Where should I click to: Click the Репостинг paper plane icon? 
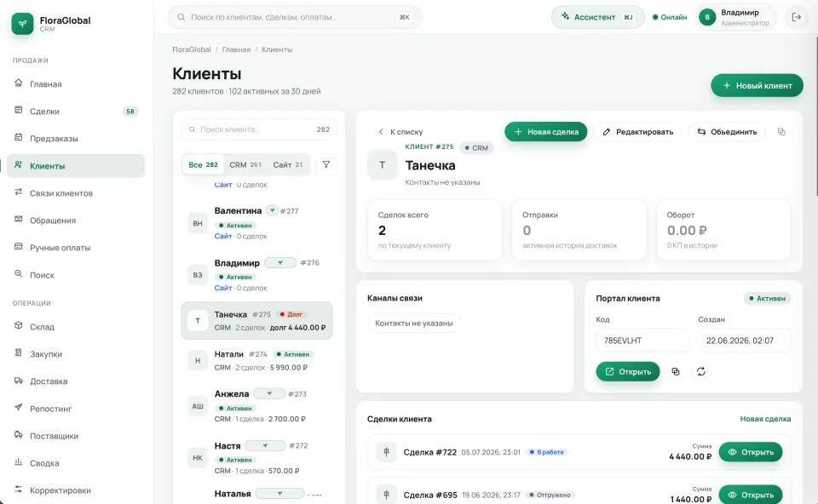(18, 407)
